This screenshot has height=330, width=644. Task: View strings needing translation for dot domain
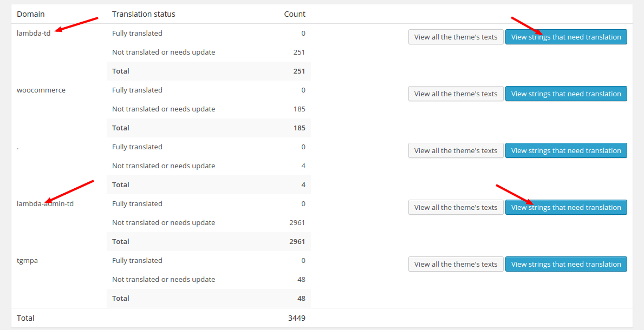[x=566, y=150]
